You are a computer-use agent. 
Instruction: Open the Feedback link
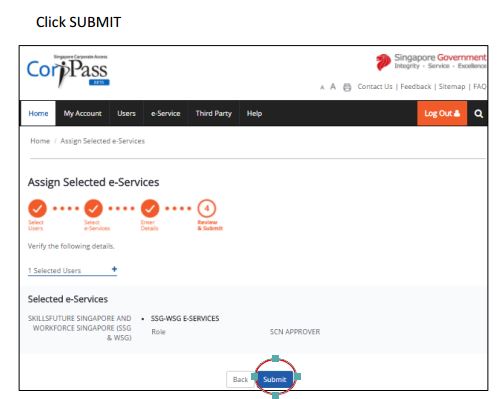click(416, 87)
